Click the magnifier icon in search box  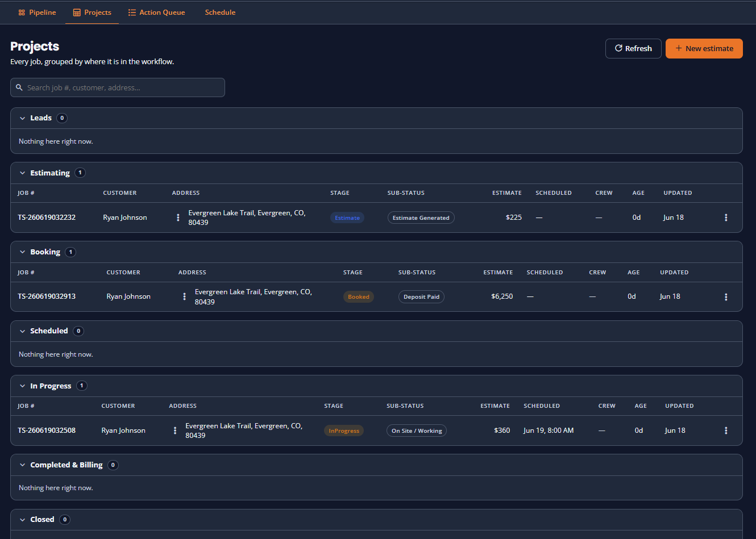coord(19,87)
